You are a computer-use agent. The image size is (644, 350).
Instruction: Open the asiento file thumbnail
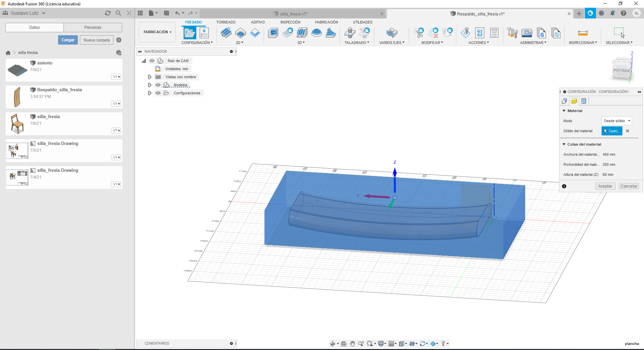17,70
